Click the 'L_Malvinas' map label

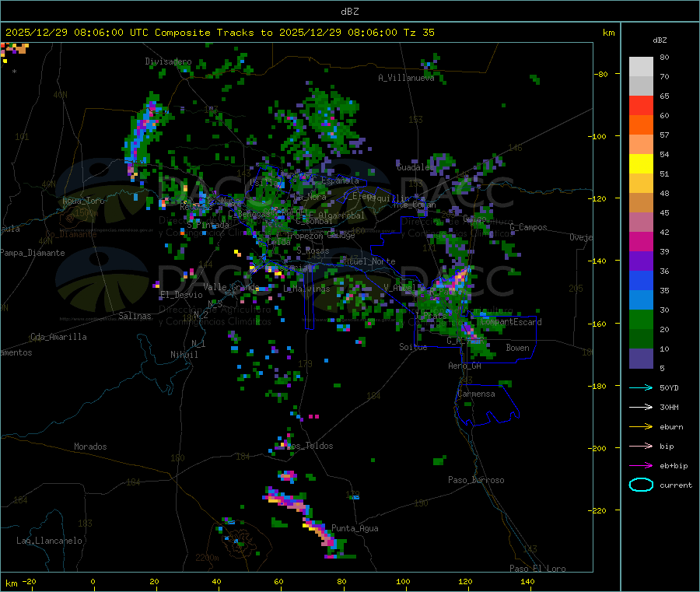(x=306, y=289)
